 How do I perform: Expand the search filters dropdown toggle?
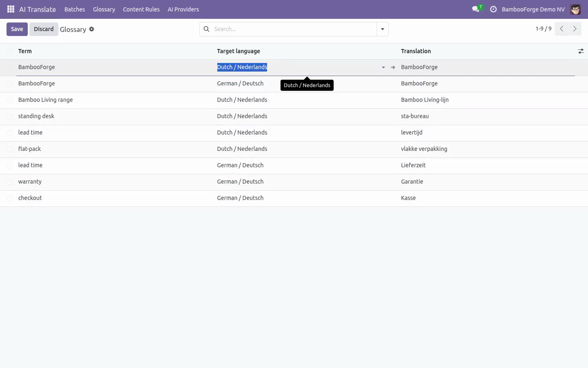(383, 29)
